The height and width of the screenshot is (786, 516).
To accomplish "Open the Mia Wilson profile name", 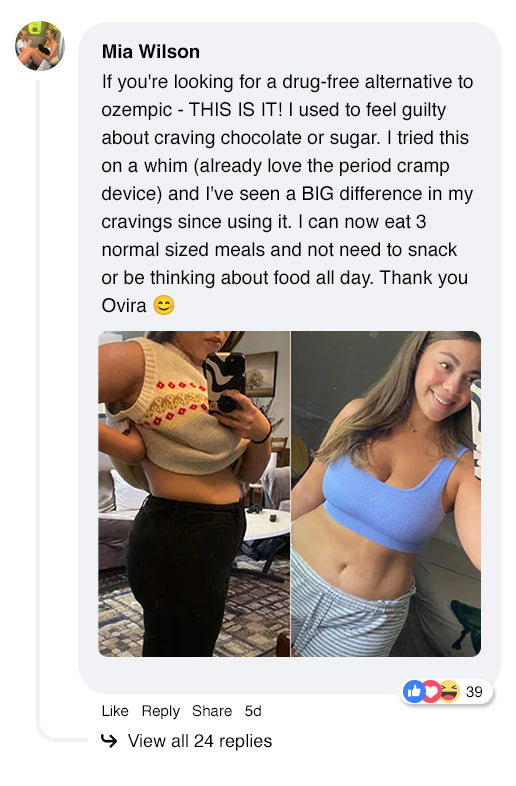I will tap(150, 52).
